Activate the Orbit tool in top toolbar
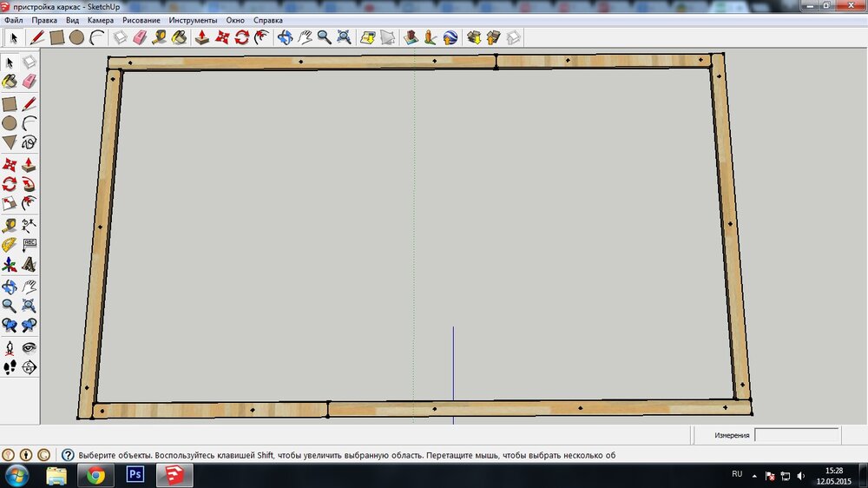 pos(285,37)
